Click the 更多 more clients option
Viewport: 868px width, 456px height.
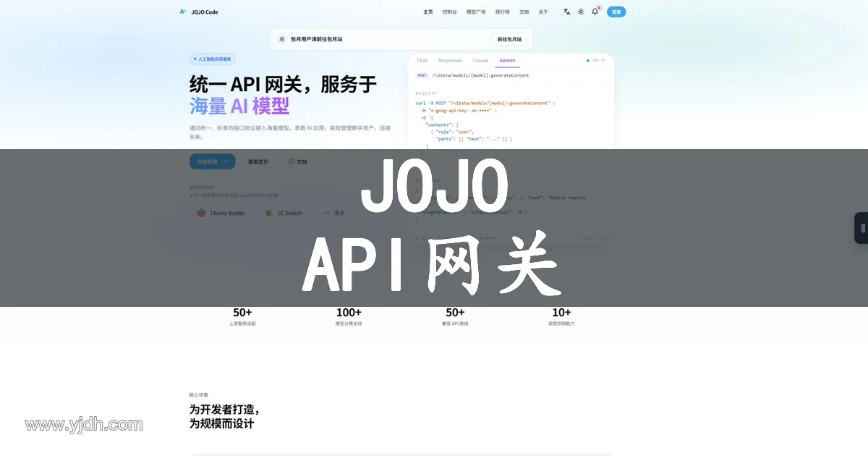334,214
